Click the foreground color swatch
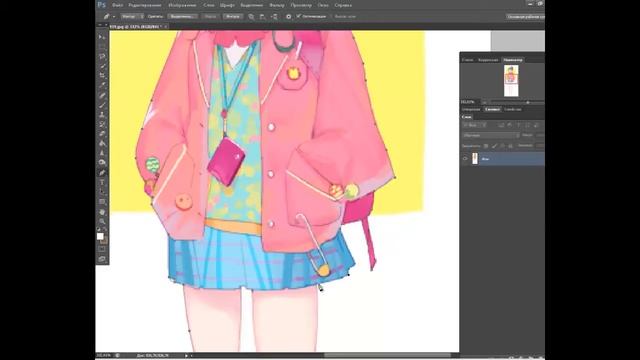640x360 pixels. tap(100, 236)
